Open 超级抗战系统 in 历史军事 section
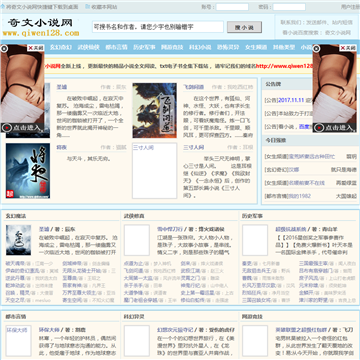Screen dimensions: 360x360 pos(291,229)
